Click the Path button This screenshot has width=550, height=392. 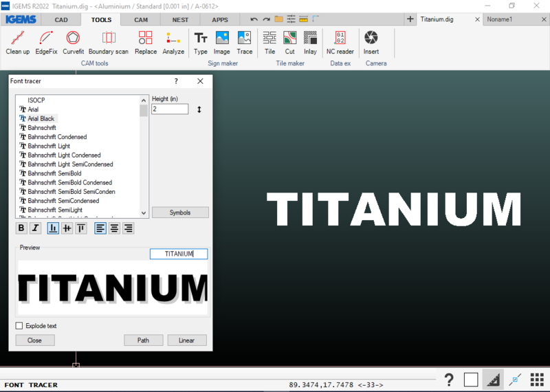(x=143, y=340)
